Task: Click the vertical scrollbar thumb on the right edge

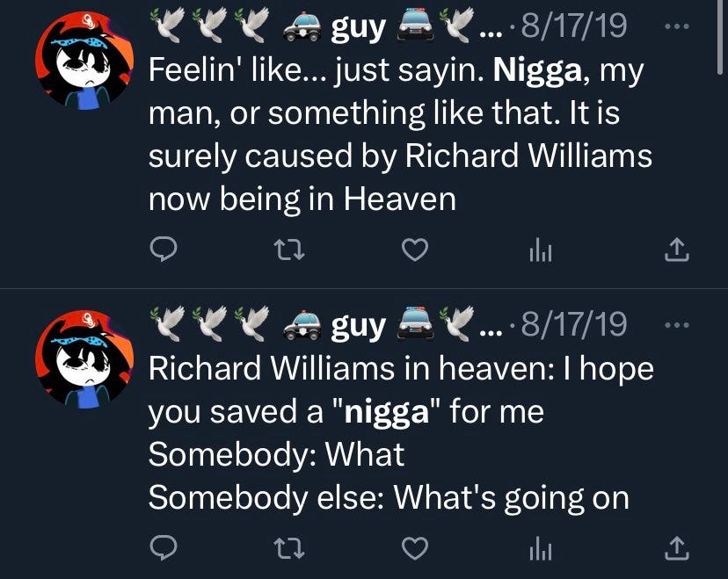Action: [x=719, y=37]
